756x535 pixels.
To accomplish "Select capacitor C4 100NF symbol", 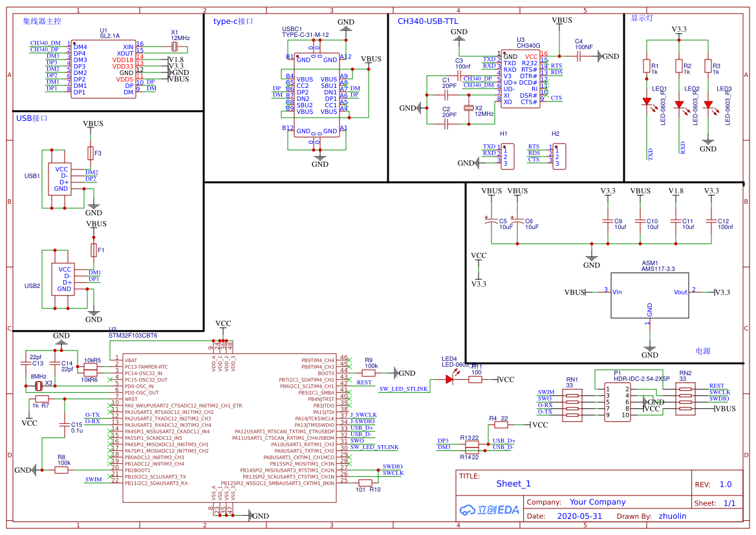I will point(579,56).
